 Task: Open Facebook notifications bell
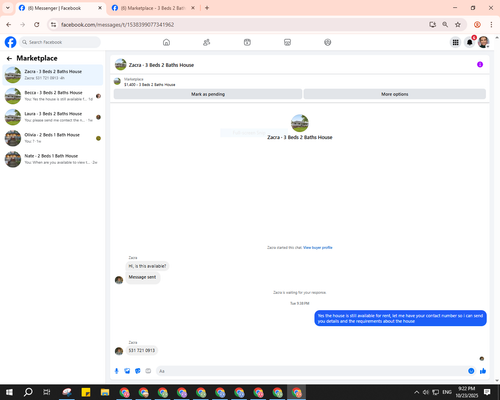pos(470,42)
